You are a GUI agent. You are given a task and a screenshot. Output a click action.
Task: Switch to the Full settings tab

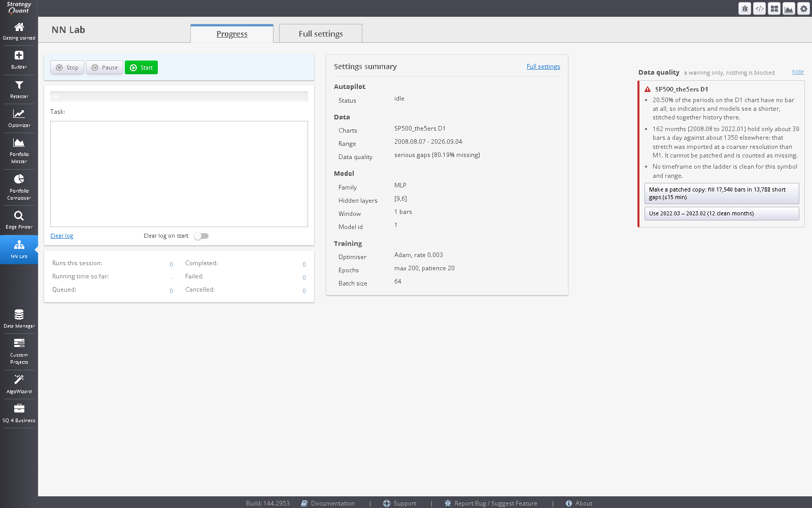[x=321, y=34]
